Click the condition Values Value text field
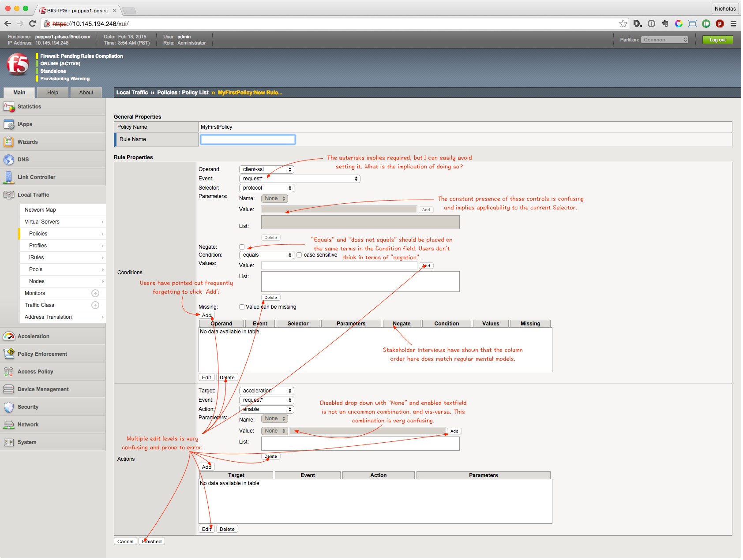Image resolution: width=743 pixels, height=560 pixels. 339,265
